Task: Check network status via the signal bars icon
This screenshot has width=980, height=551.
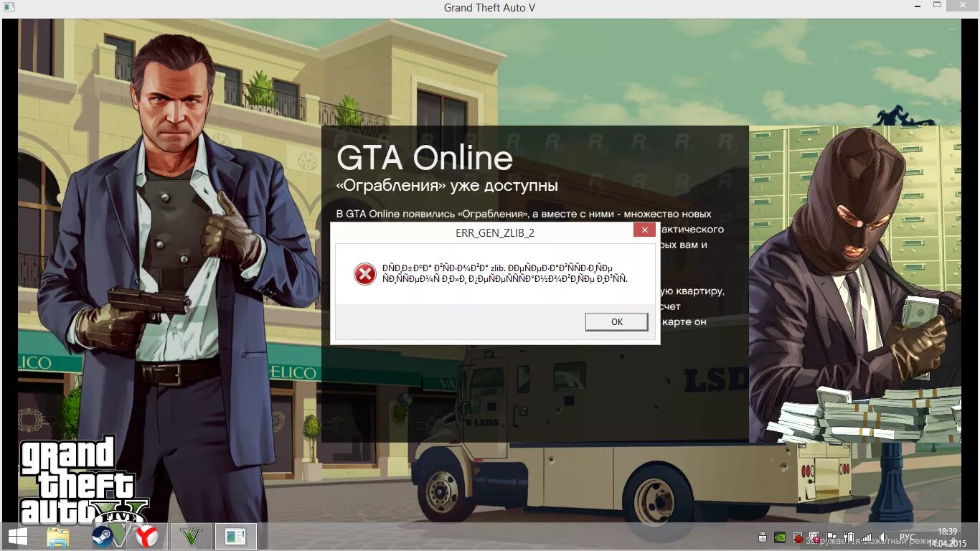Action: (866, 537)
